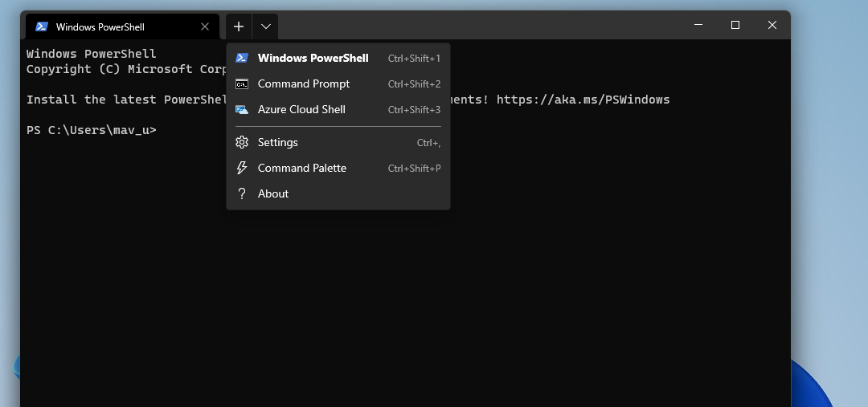868x407 pixels.
Task: Select the Command Palette menu entry
Action: coord(301,168)
